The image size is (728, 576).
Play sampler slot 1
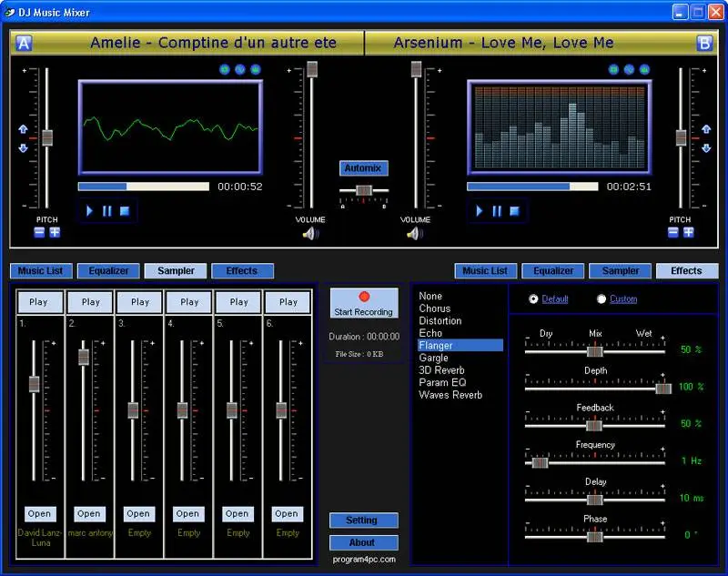coord(39,302)
